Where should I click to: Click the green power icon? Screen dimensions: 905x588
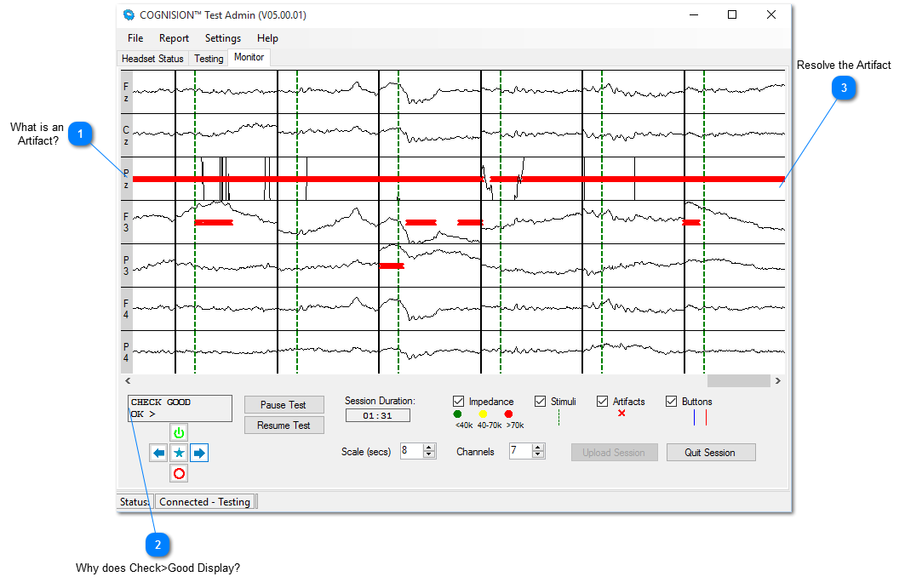(x=179, y=432)
